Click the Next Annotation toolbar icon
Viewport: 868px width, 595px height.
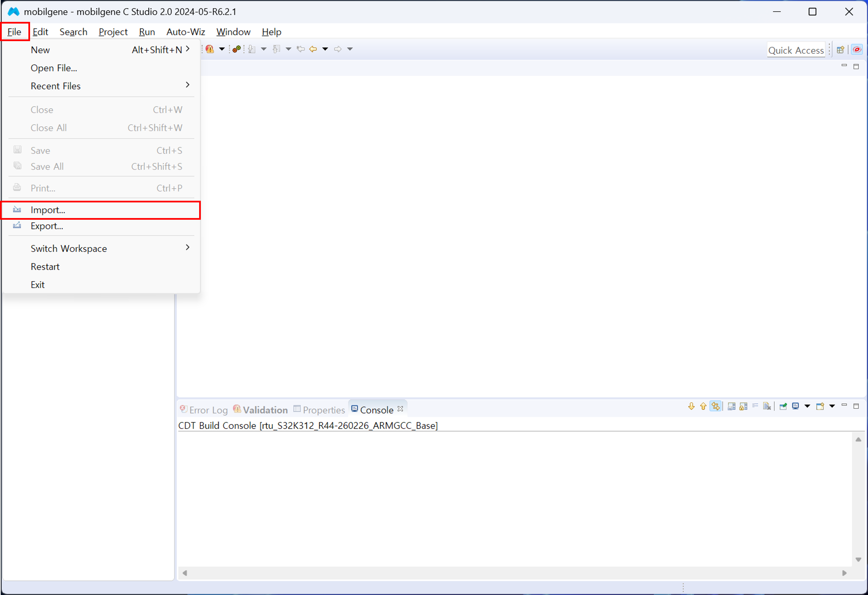click(x=252, y=49)
